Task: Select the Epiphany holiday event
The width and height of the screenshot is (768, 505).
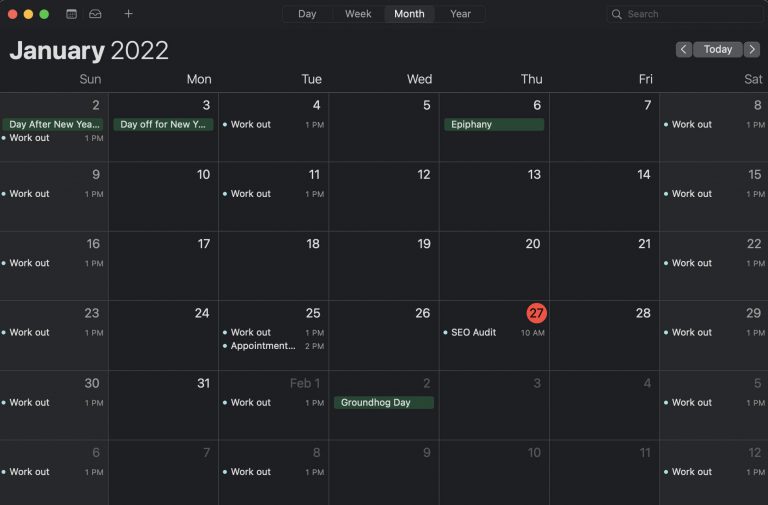Action: click(494, 125)
